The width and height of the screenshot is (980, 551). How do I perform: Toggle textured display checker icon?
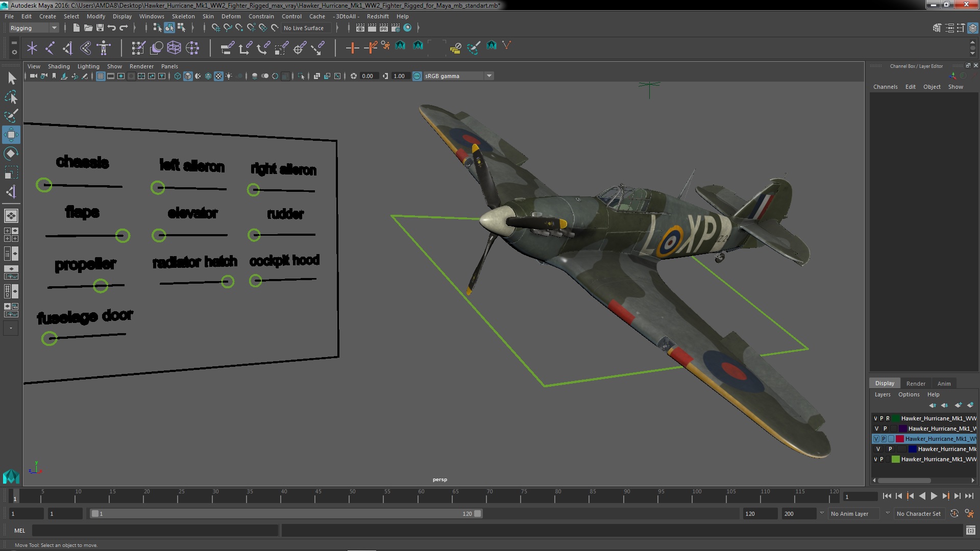click(218, 76)
